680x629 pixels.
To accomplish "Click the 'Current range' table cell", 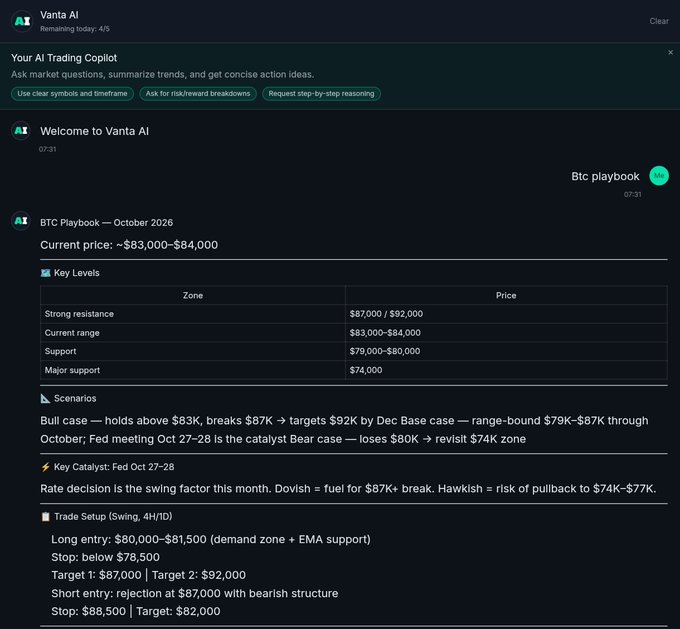I will click(193, 333).
